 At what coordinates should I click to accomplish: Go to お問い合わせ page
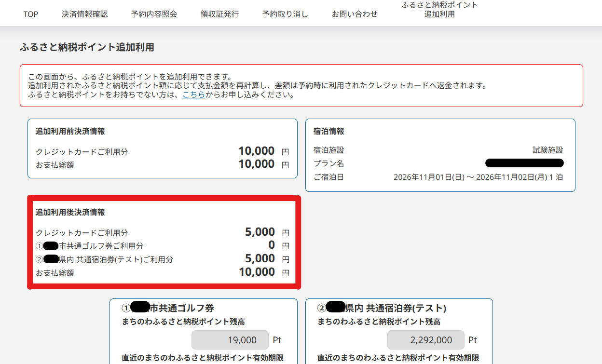coord(355,14)
